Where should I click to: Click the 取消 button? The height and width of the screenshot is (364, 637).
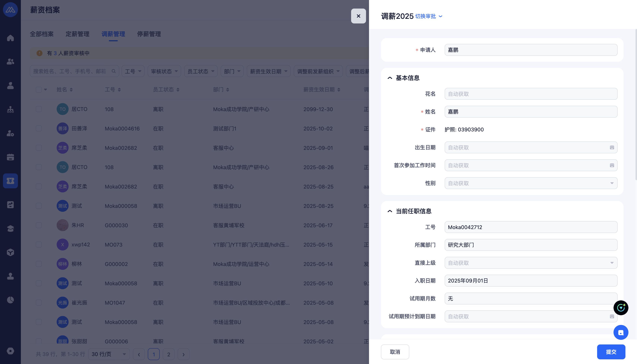pos(395,352)
